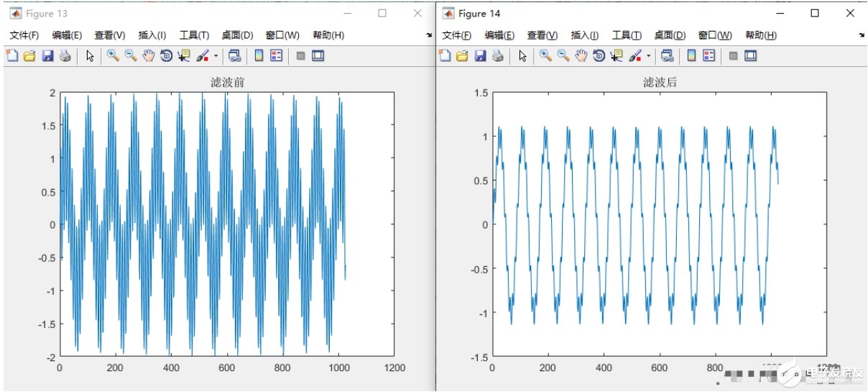
Task: Open 文件(F) menu in Figure 14
Action: (457, 35)
